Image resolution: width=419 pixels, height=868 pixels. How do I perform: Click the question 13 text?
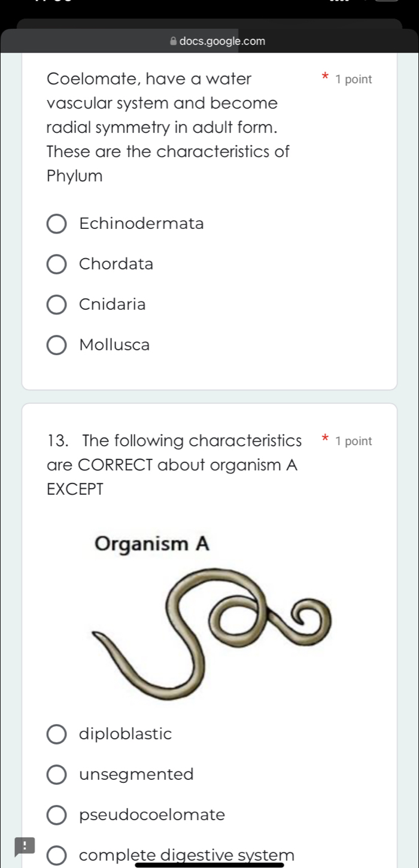[x=174, y=464]
